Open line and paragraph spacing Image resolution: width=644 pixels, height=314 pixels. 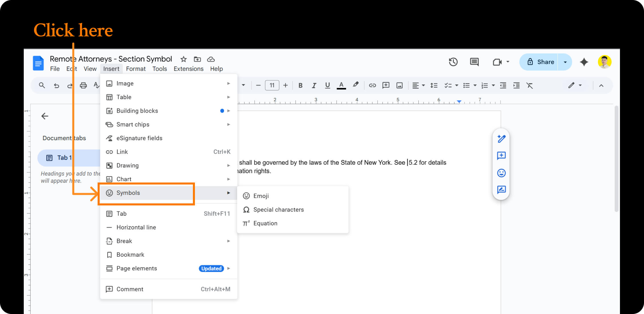coord(434,85)
